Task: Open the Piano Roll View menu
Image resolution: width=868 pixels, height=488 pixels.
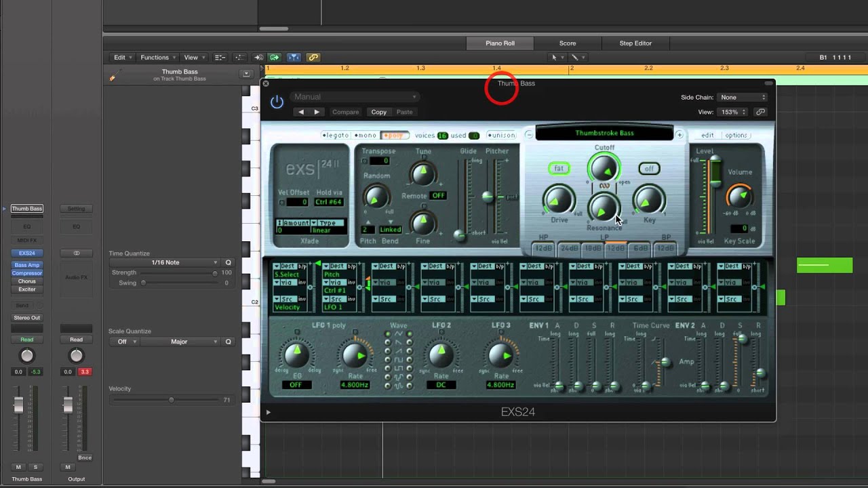Action: click(194, 58)
